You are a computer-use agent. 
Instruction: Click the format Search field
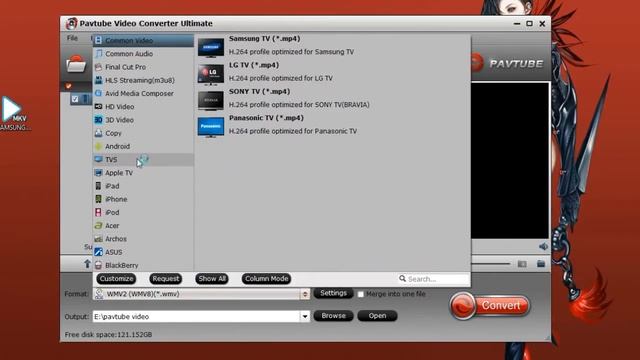(x=433, y=279)
